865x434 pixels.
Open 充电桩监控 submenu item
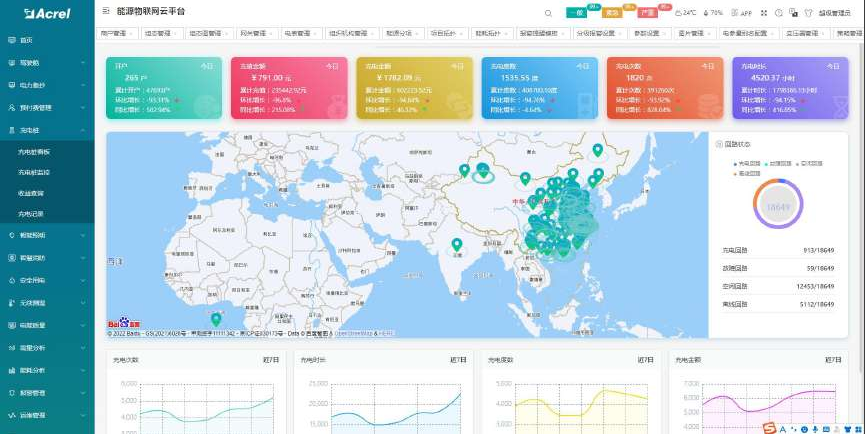[47, 173]
